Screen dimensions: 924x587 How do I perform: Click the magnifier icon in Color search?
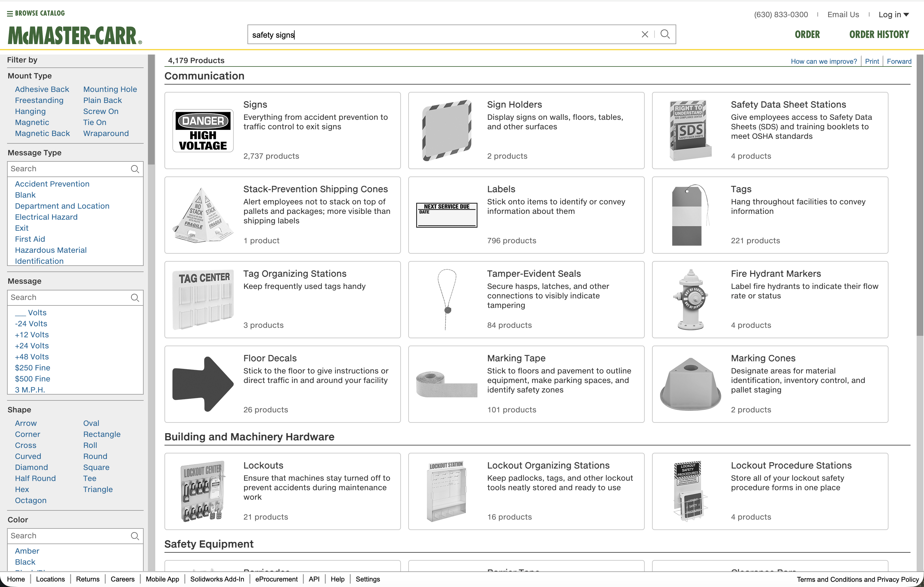[135, 536]
